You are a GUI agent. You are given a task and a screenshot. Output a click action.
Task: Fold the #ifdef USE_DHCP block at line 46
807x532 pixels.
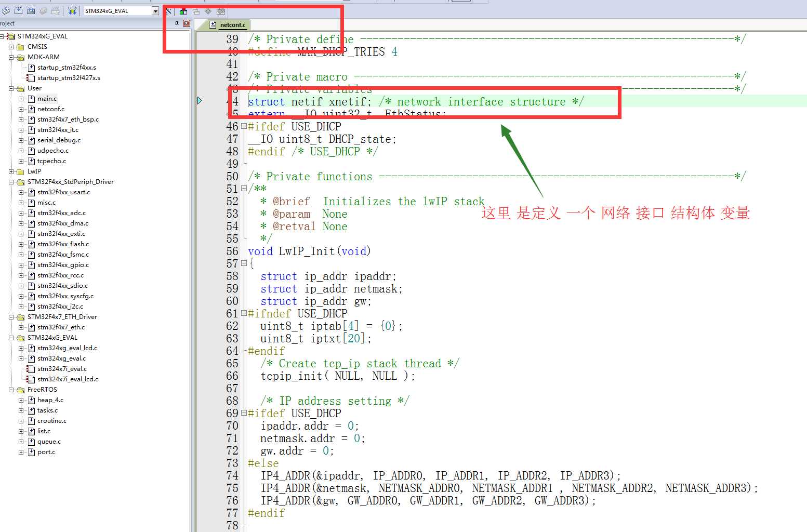[244, 126]
